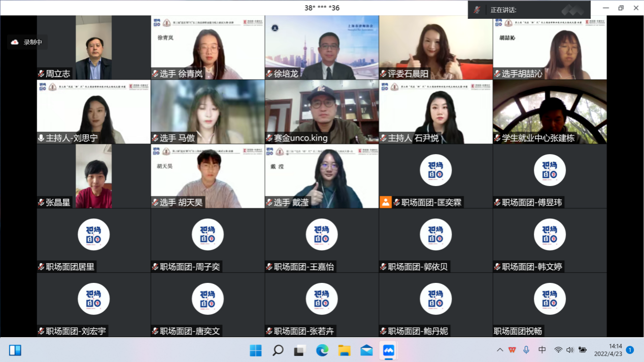Expand the hidden system tray chevron
This screenshot has height=362, width=644.
[500, 350]
